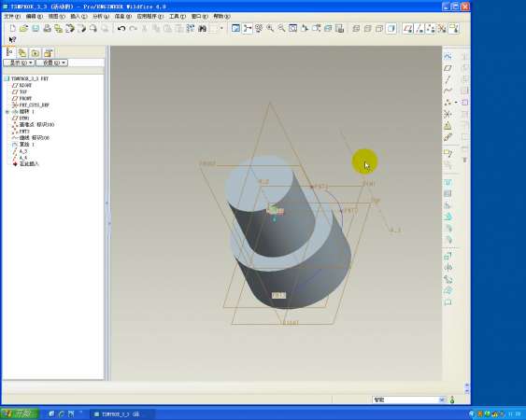Click the context help arrow icon
The width and height of the screenshot is (526, 420).
coord(12,39)
